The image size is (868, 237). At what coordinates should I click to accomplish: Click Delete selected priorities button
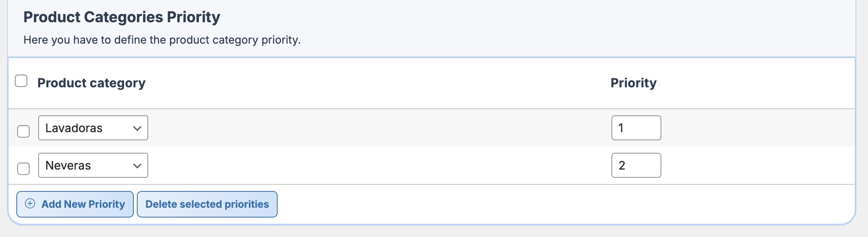click(207, 204)
